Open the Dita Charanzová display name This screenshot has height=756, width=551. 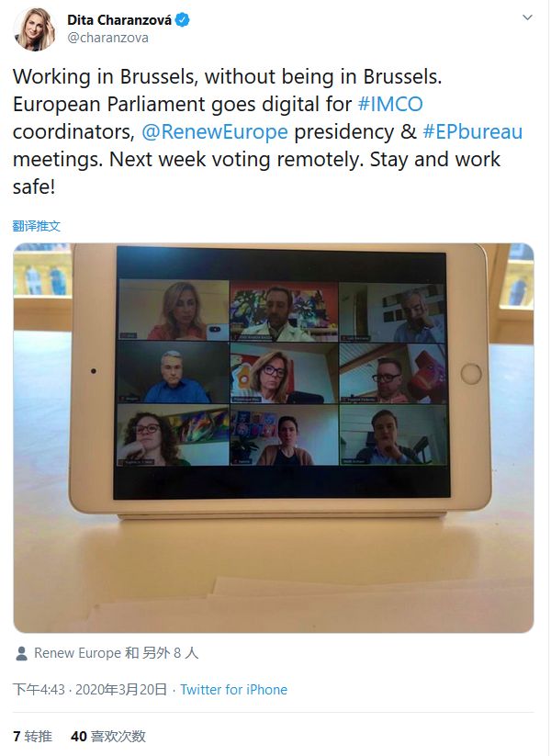[119, 20]
